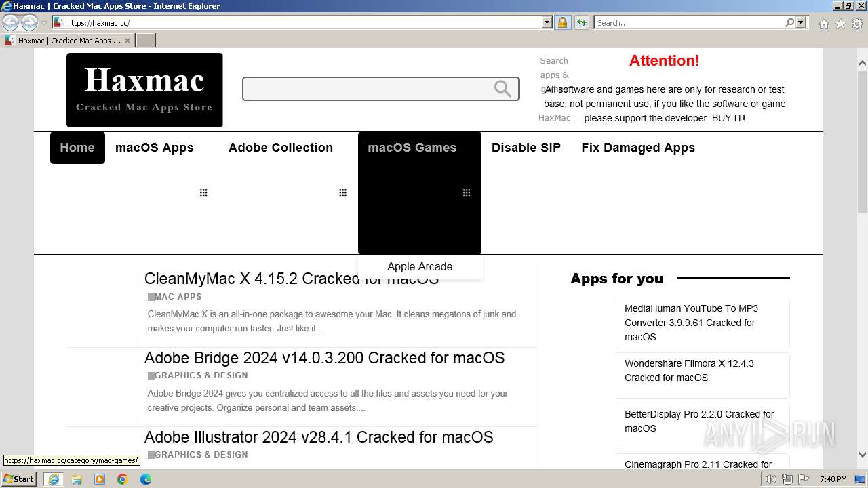This screenshot has width=868, height=488.
Task: Click the network tray icon
Action: tap(787, 479)
